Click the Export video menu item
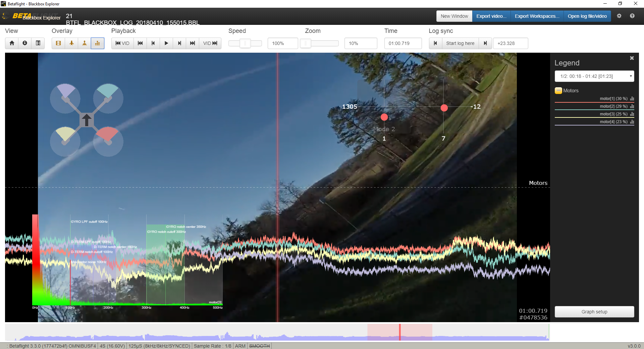 pyautogui.click(x=491, y=16)
